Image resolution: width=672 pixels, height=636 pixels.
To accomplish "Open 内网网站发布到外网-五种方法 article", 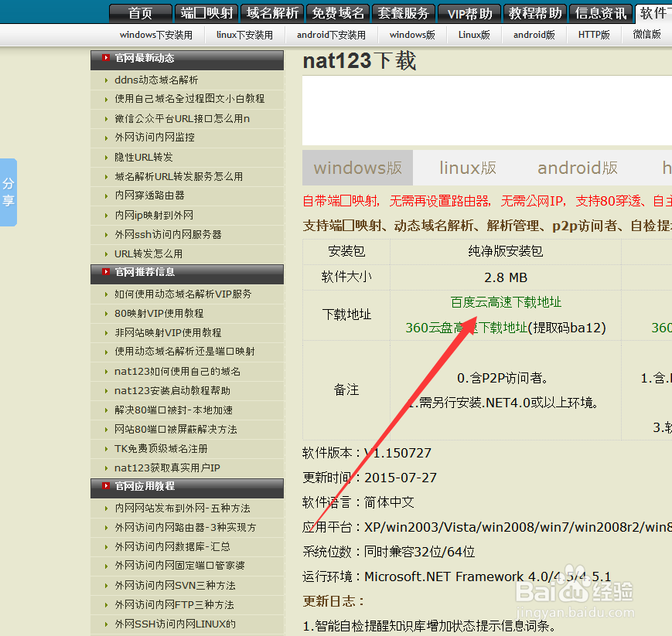I will tap(182, 508).
